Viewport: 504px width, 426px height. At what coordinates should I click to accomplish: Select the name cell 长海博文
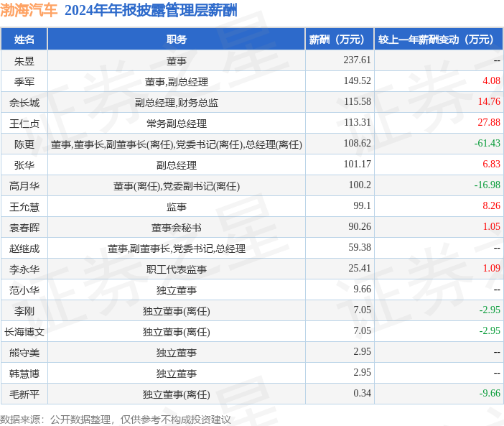tap(24, 332)
